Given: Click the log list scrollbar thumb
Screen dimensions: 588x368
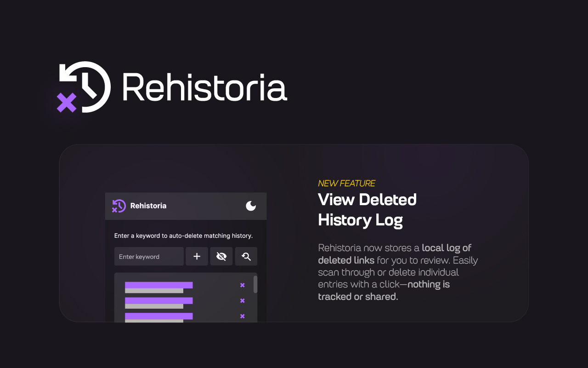Looking at the screenshot, I should coord(255,284).
